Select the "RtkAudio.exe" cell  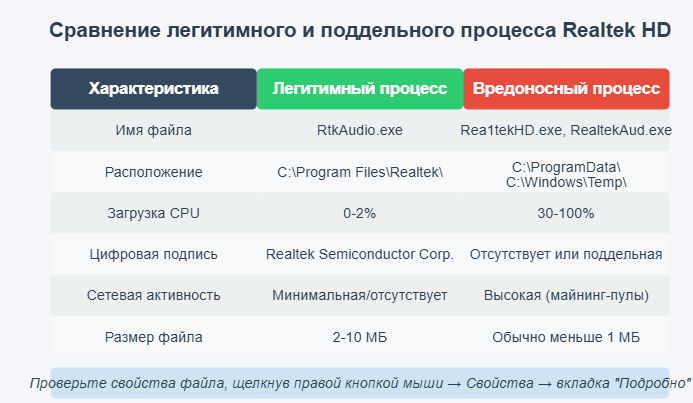360,130
